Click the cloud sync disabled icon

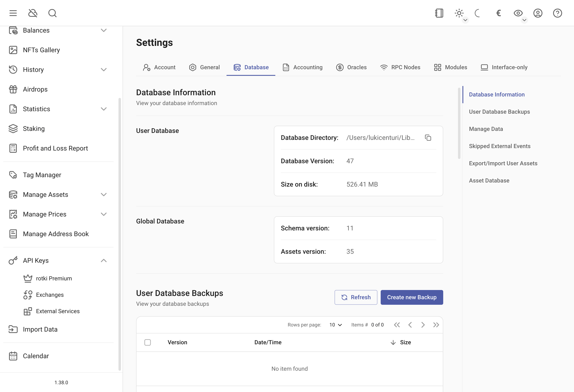pyautogui.click(x=33, y=13)
